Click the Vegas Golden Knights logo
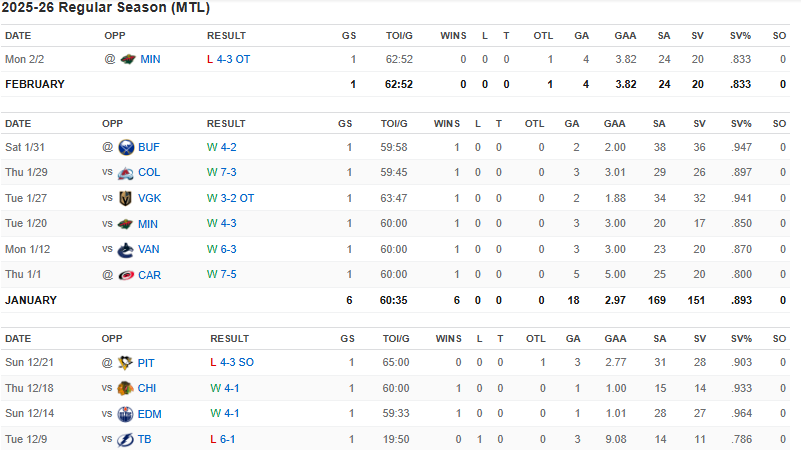Screen dimensions: 801x450 (126, 198)
